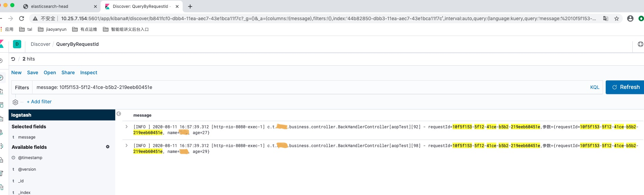Click the Available fields settings gear
Viewport: 644px width, 195px height.
pos(108,147)
